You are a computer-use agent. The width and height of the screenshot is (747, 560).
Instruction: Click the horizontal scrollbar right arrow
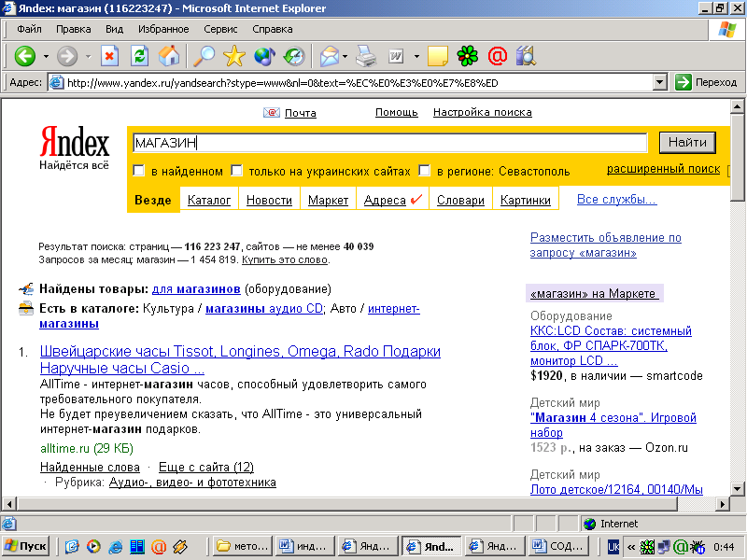(723, 504)
